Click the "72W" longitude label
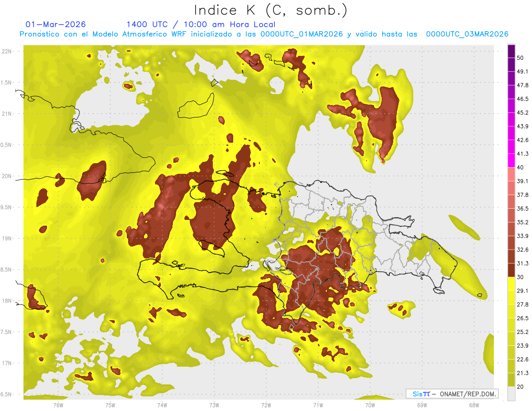The width and height of the screenshot is (532, 411). [266, 405]
